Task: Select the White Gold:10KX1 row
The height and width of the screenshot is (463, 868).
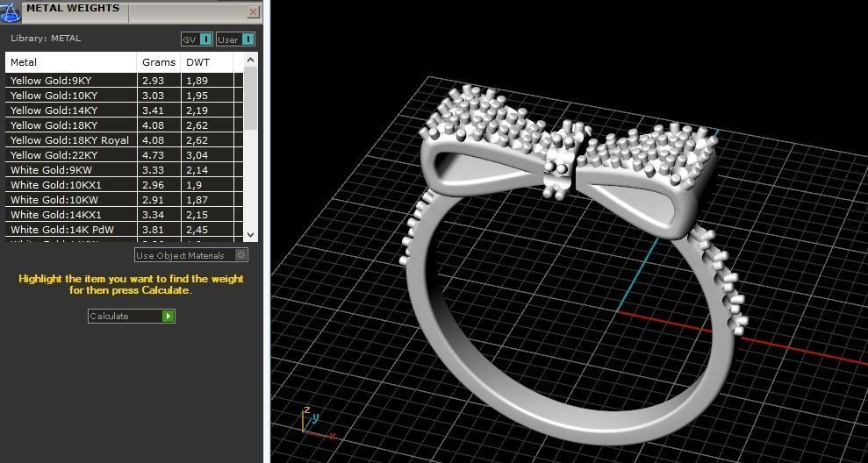Action: point(124,185)
